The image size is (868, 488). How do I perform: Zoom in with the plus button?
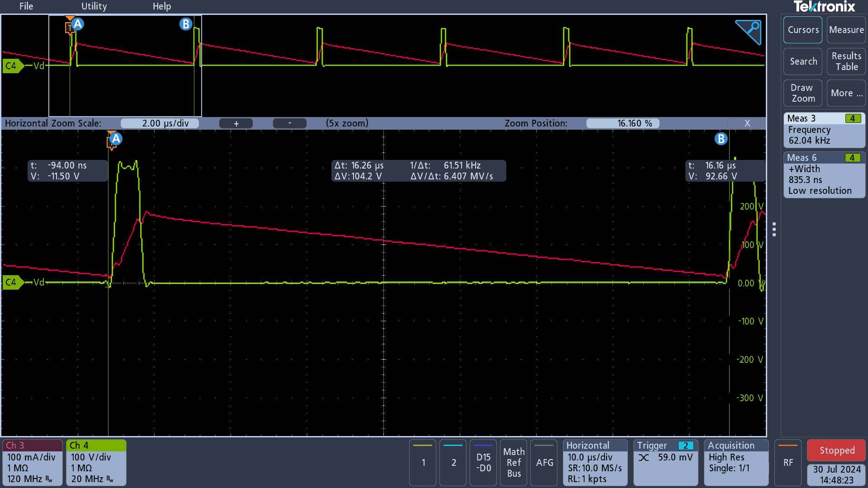pos(236,123)
